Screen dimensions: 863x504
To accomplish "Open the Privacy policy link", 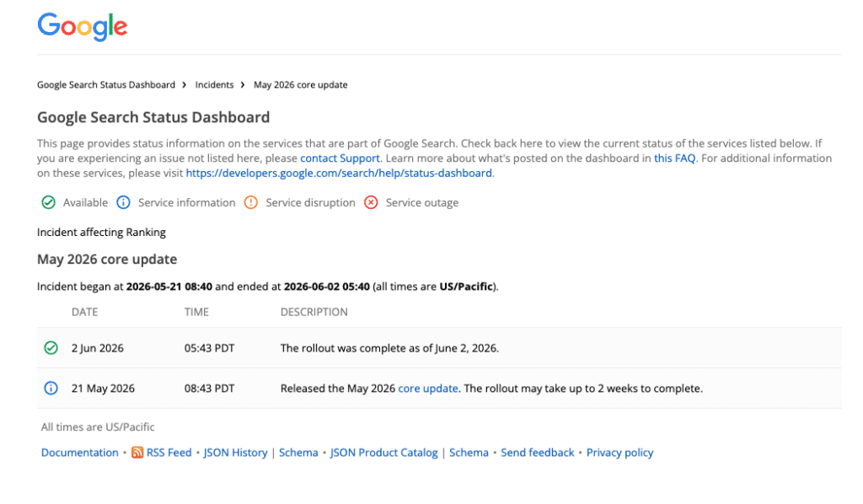I will click(619, 453).
